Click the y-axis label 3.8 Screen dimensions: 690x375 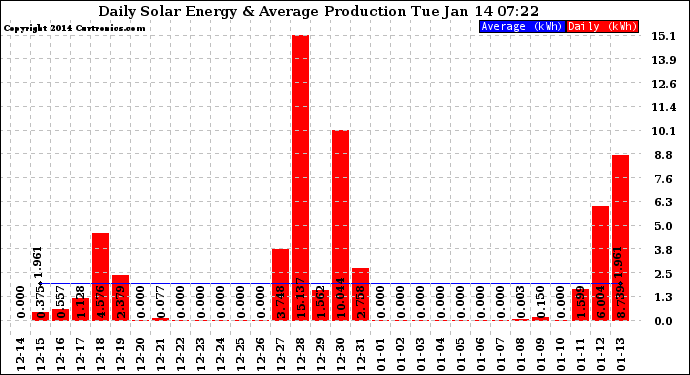pyautogui.click(x=663, y=250)
